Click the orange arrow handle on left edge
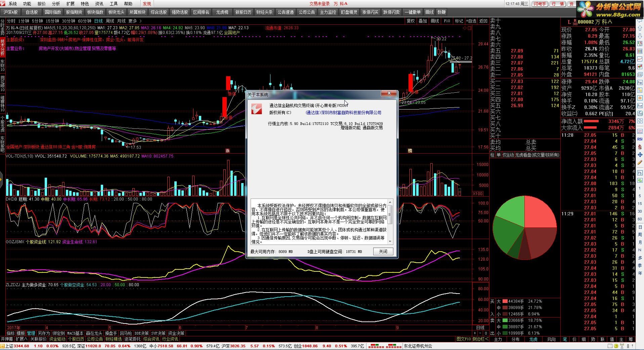This screenshot has width=644, height=350. pos(1,180)
